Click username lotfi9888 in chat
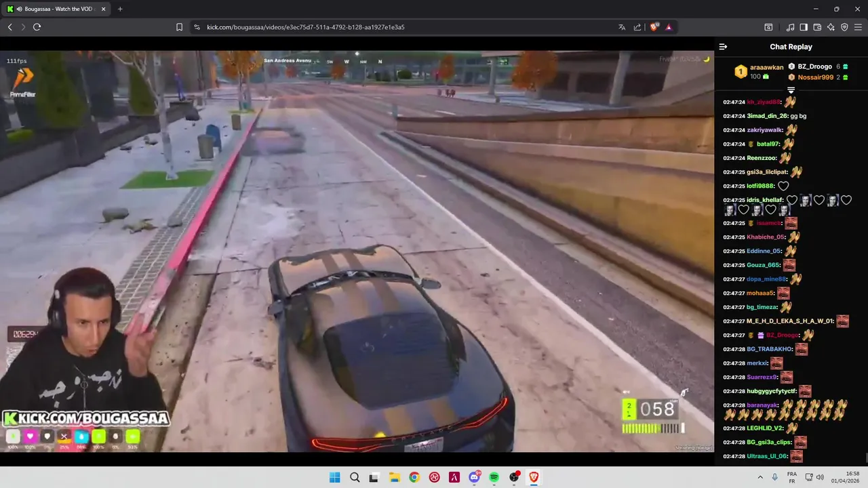The image size is (868, 488). tap(760, 186)
